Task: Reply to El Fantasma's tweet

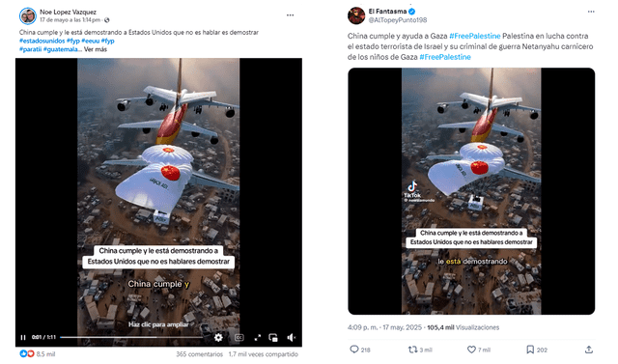Action: [354, 350]
